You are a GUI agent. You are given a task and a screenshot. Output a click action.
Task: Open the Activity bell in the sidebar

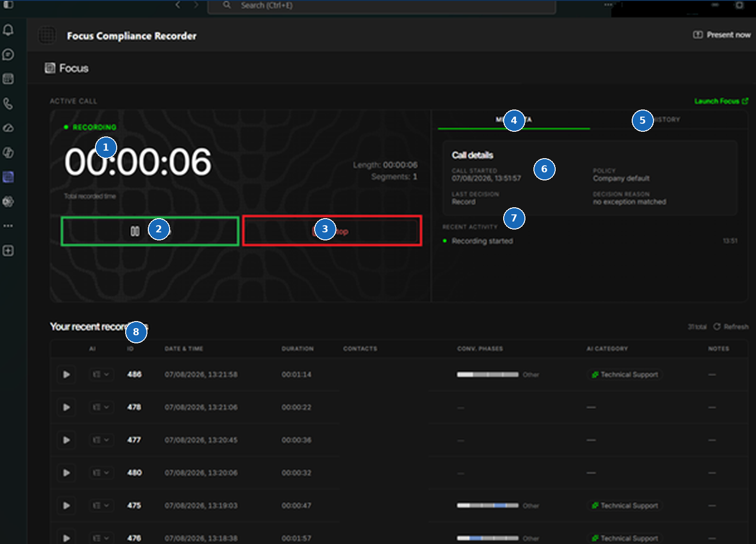click(x=8, y=30)
